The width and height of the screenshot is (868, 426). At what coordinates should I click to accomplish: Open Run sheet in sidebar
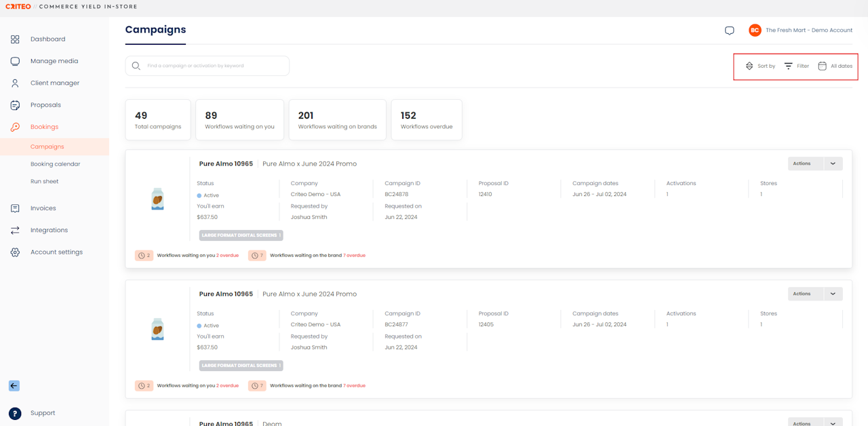click(x=45, y=182)
